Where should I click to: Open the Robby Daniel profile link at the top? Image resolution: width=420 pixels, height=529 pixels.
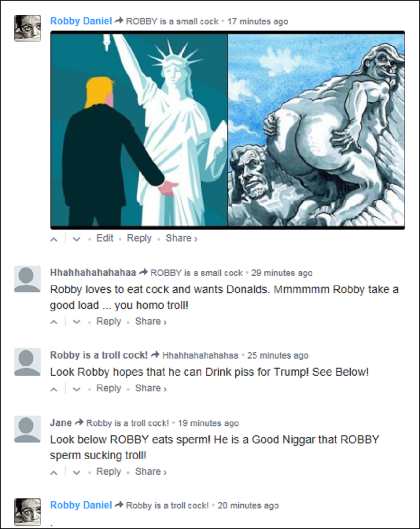coord(81,21)
